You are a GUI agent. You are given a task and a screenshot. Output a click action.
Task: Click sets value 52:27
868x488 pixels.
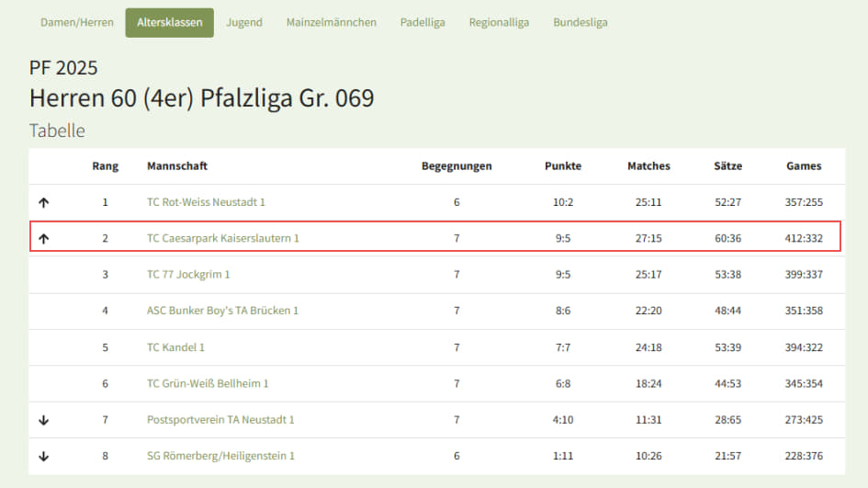[728, 202]
